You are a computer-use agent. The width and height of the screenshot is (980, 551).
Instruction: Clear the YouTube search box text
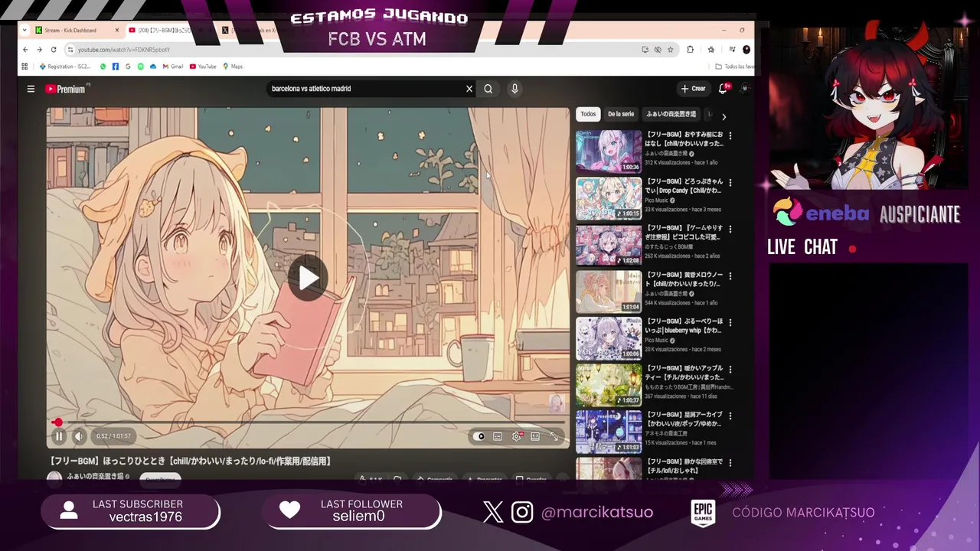(469, 89)
